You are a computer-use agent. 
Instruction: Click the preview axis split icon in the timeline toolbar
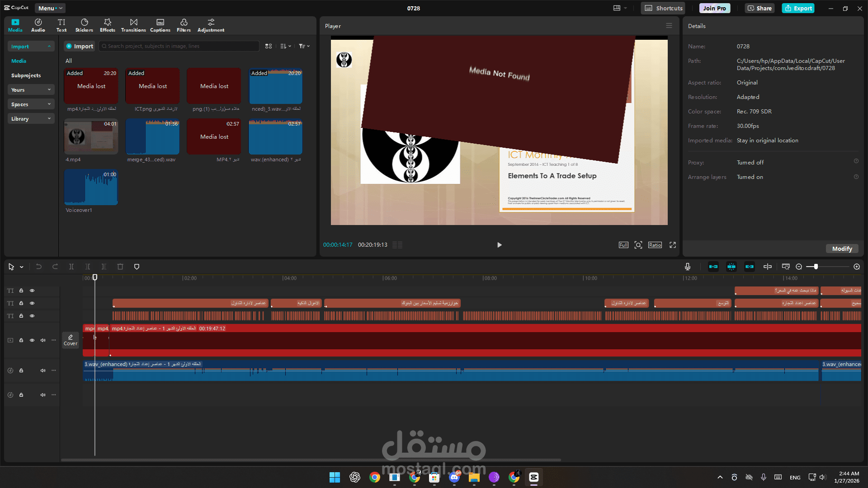tap(768, 267)
